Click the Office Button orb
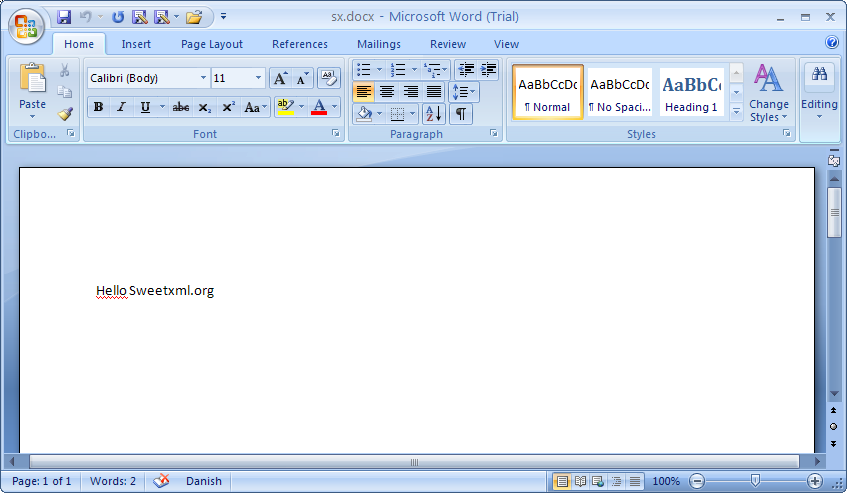 (x=25, y=26)
